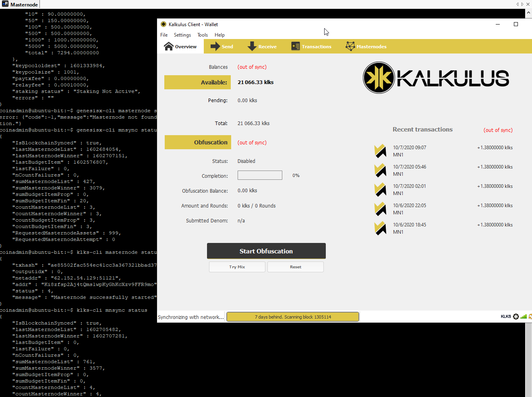Click the Recent transactions out of sync warning
Viewport: 532px width, 397px height.
coord(498,130)
